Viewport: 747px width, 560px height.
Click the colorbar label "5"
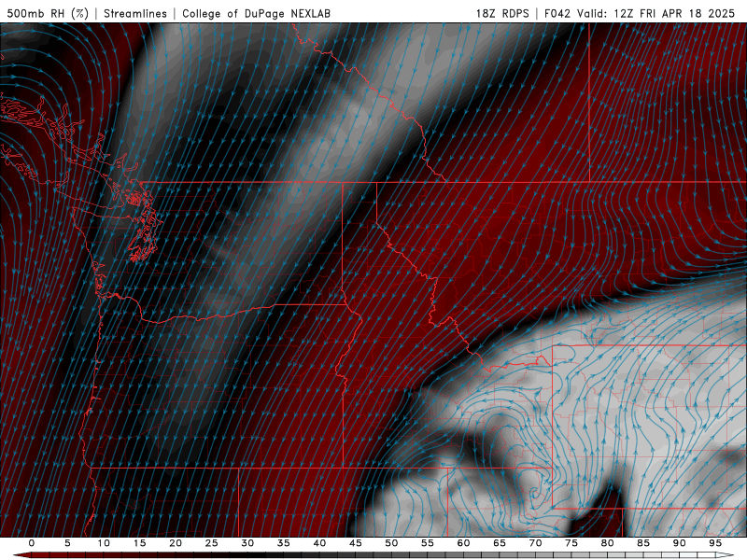coord(67,543)
